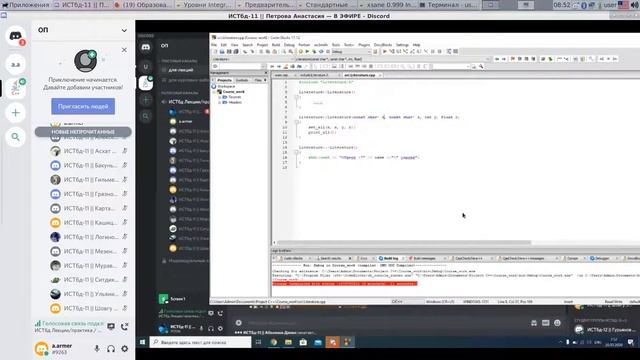Switch to Build messages tab in logs

[x=425, y=258]
